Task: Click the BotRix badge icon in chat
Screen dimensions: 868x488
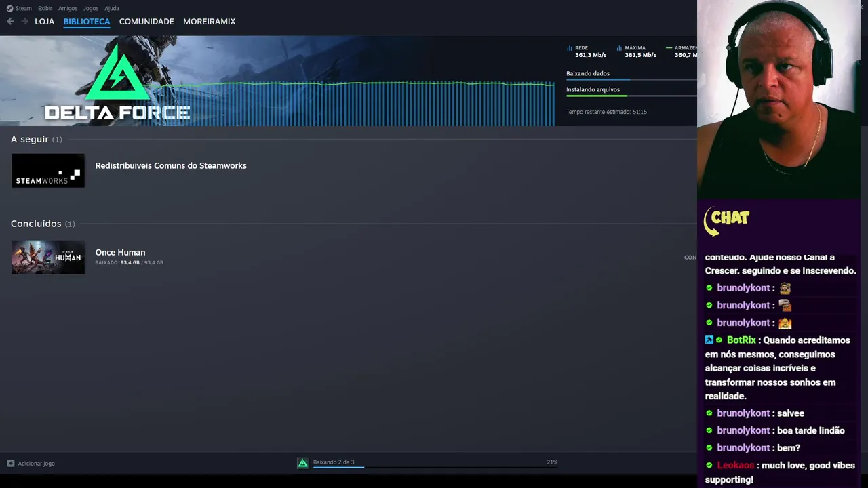Action: (x=709, y=340)
